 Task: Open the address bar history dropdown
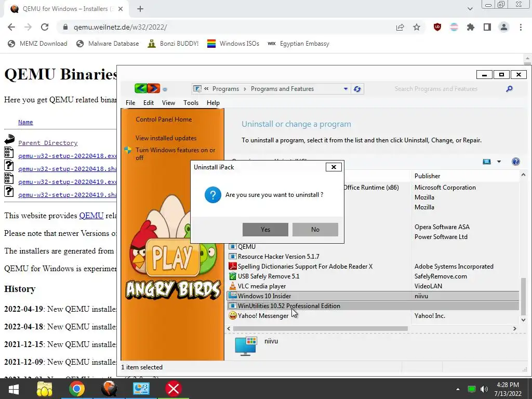click(345, 89)
